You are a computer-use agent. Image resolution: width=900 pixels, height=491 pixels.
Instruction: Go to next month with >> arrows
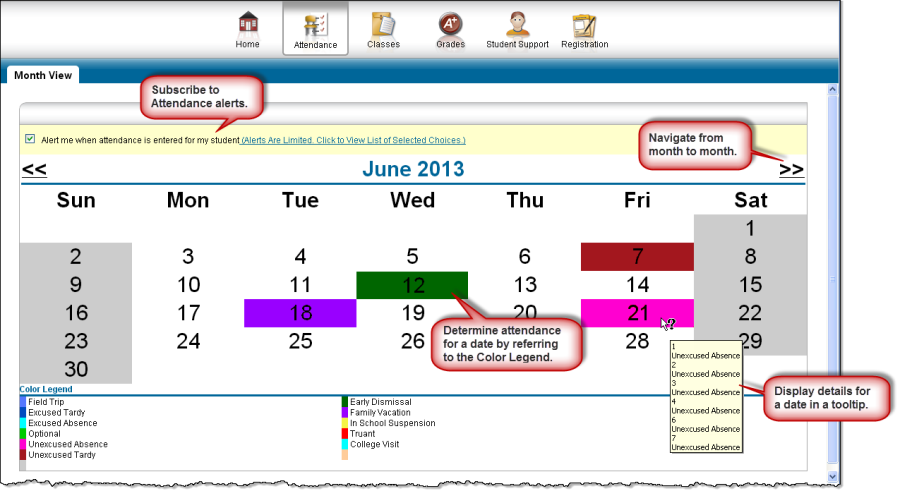(x=791, y=169)
